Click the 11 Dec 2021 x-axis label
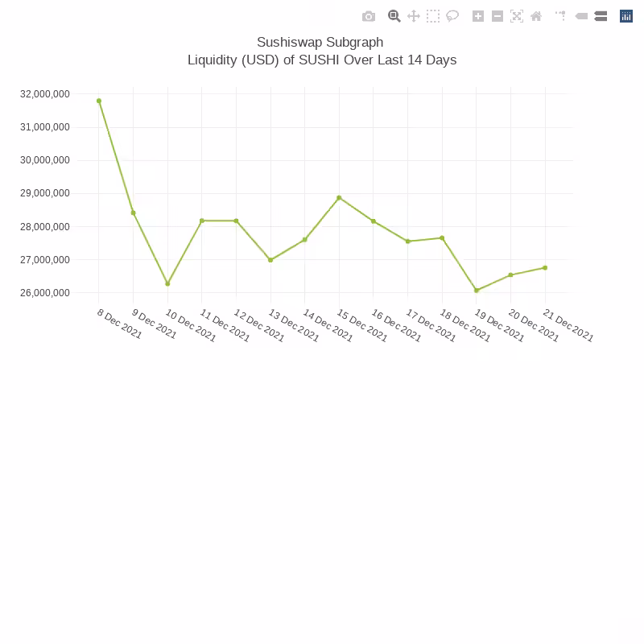This screenshot has width=644, height=644. click(x=225, y=325)
